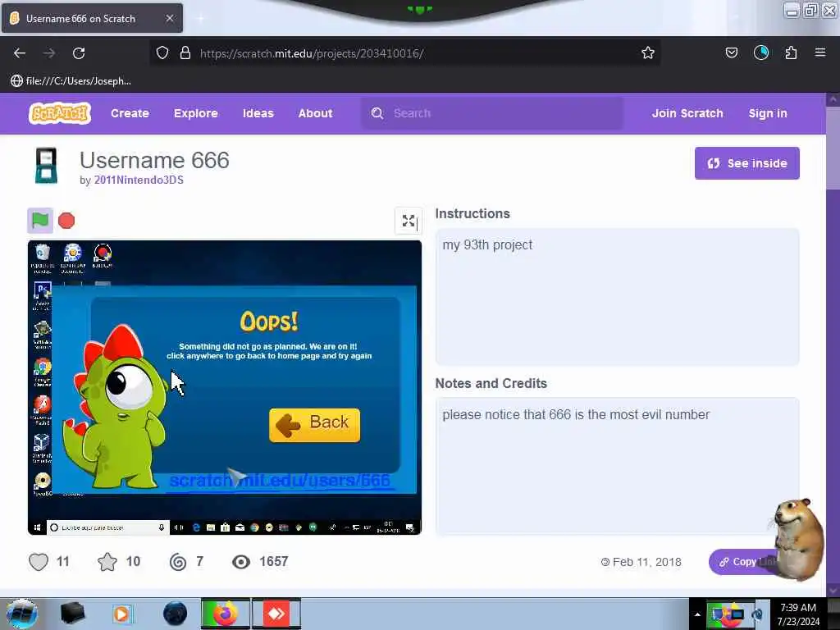840x630 pixels.
Task: Love the project with the heart icon
Action: pyautogui.click(x=39, y=561)
